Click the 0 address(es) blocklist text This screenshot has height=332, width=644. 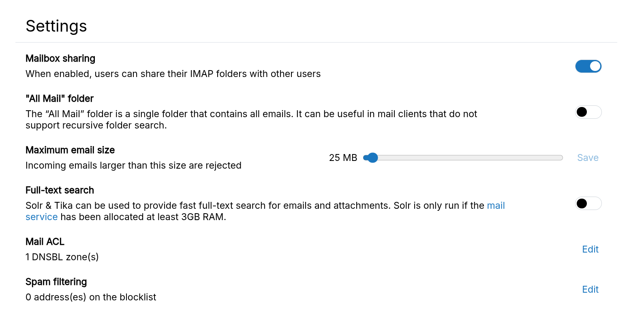(91, 297)
